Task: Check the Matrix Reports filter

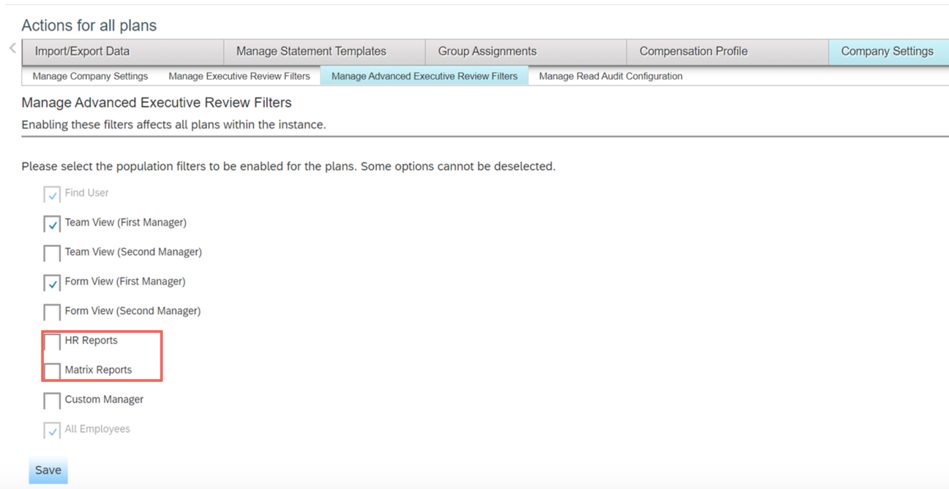Action: (52, 371)
